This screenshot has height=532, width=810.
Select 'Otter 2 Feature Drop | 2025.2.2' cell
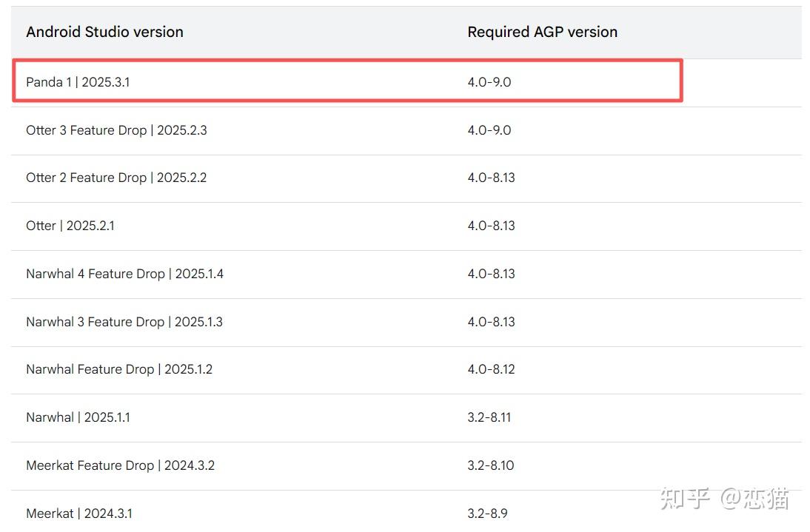click(x=116, y=178)
